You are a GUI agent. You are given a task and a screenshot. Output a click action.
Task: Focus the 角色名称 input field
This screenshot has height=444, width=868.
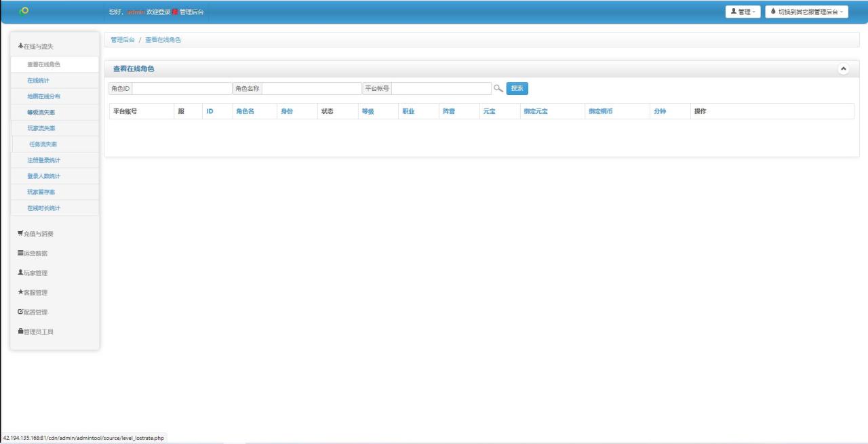coord(311,88)
